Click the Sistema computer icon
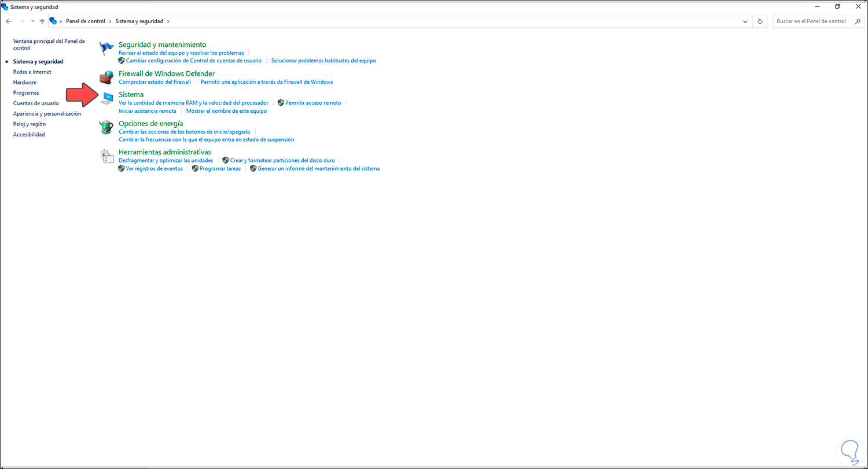Viewport: 868px width, 469px height. (106, 98)
